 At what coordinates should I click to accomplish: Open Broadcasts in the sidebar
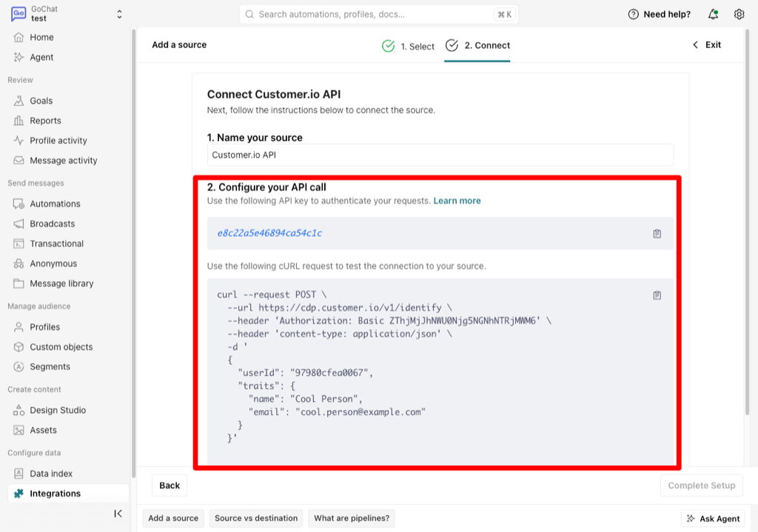(x=53, y=223)
